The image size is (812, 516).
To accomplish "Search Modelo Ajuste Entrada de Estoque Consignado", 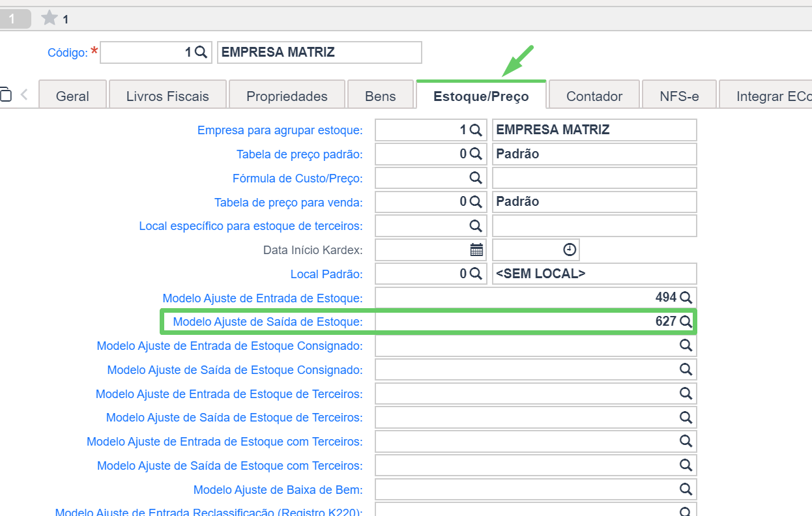I will point(686,346).
